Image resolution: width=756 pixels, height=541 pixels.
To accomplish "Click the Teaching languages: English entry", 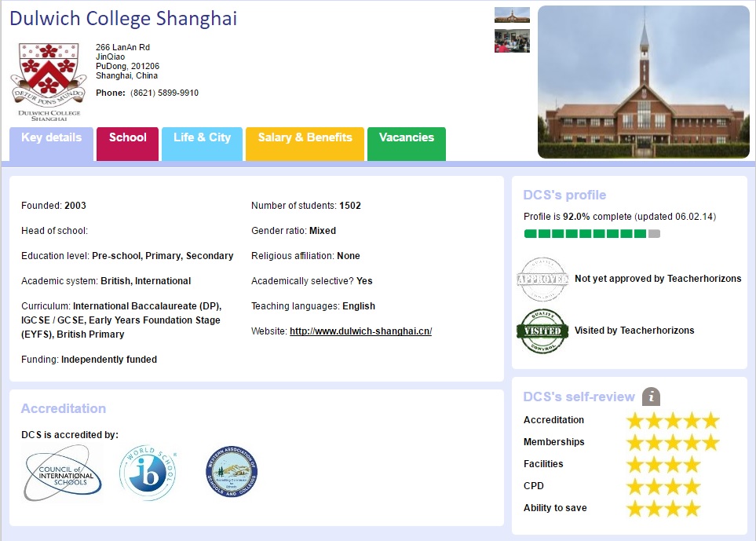I will click(x=313, y=306).
